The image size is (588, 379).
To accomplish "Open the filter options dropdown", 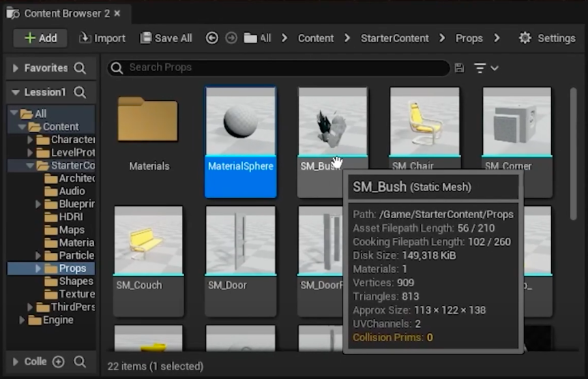I will pyautogui.click(x=486, y=67).
